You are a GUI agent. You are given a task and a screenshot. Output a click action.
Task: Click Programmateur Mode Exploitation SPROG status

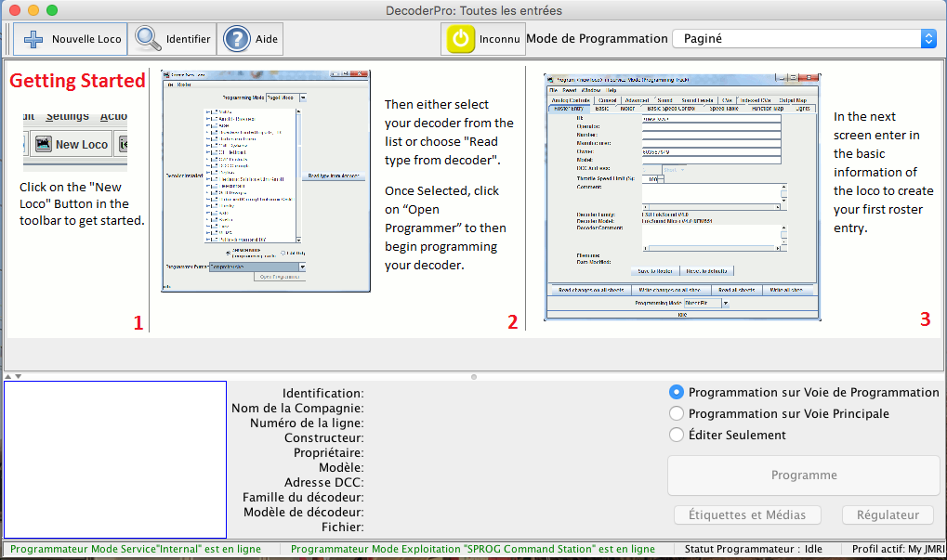[x=473, y=549]
